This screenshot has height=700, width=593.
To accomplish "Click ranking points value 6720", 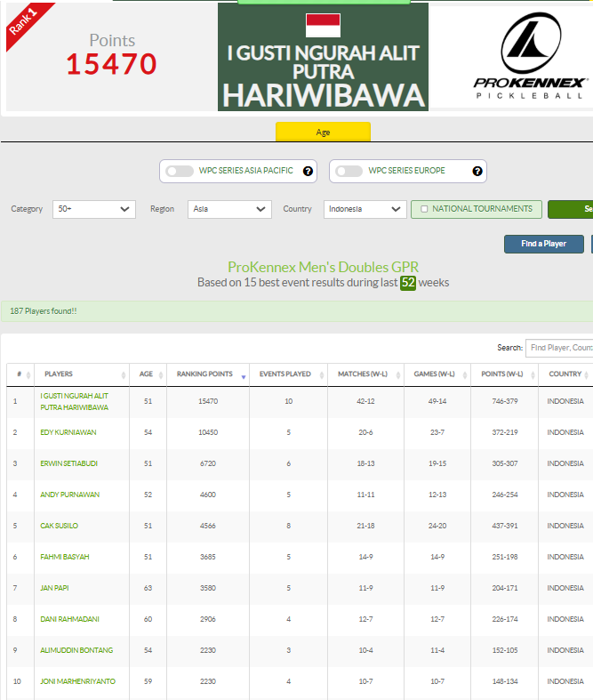I will (208, 463).
